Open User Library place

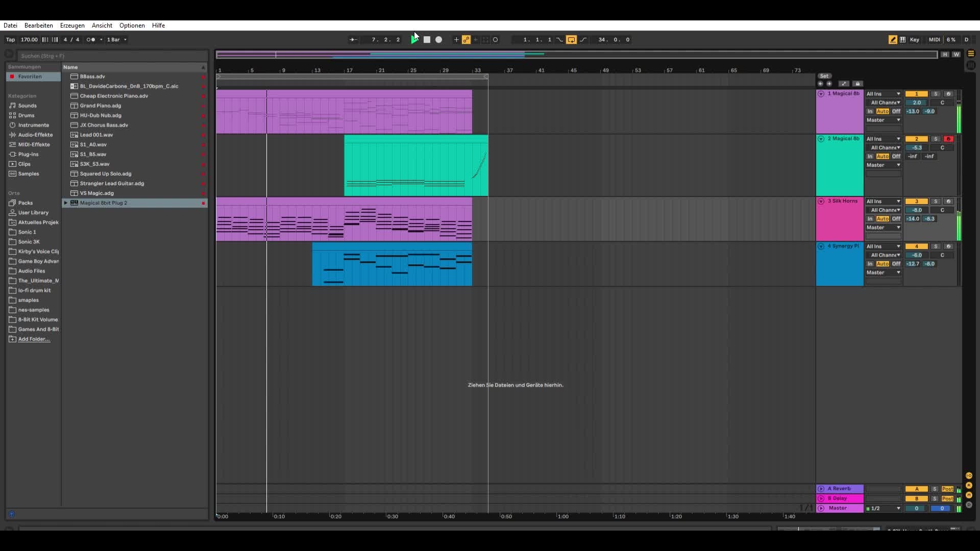tap(33, 213)
